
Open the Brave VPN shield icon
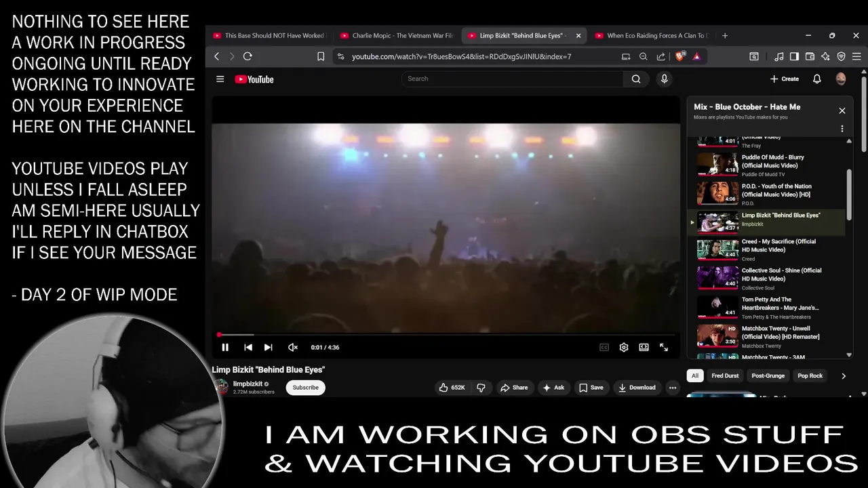(x=842, y=57)
